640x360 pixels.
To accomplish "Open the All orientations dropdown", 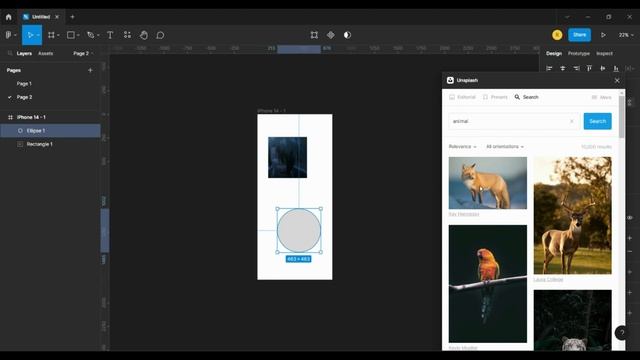I will (x=505, y=147).
